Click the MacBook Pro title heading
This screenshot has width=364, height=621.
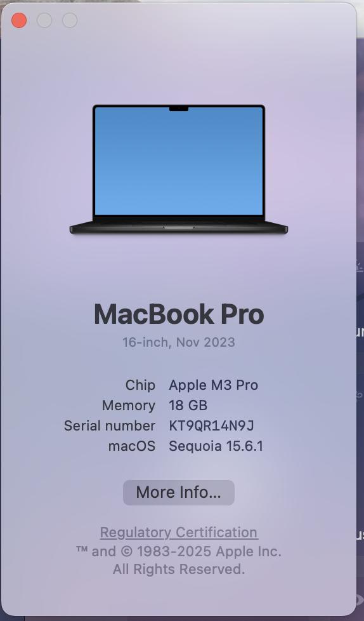pos(179,314)
